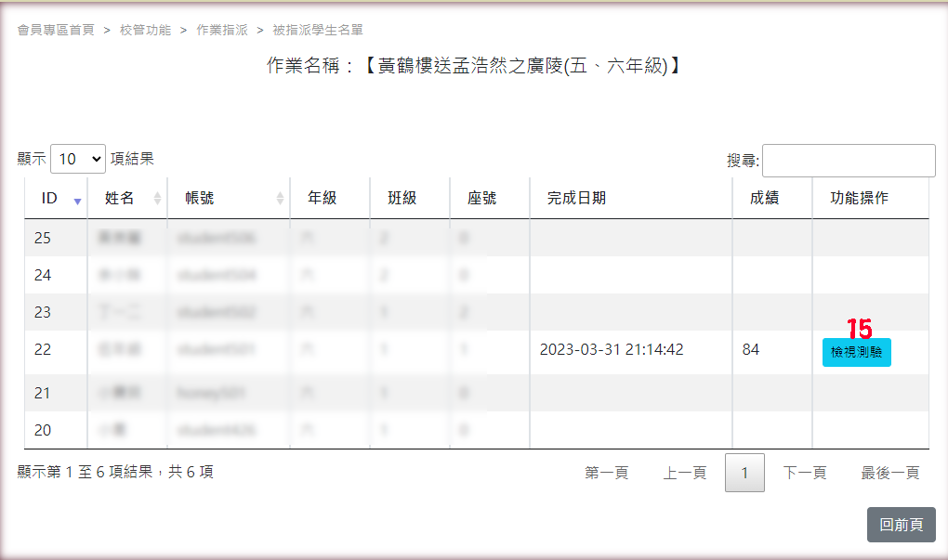Go to 下一頁 pagination link

(x=805, y=473)
